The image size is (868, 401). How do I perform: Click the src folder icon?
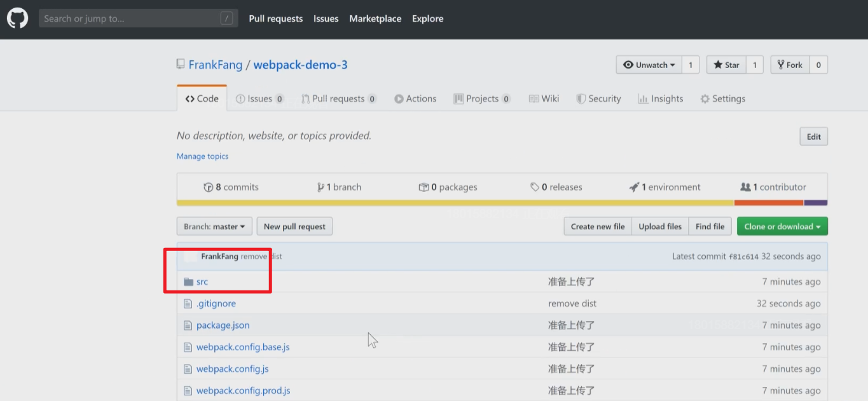(188, 282)
